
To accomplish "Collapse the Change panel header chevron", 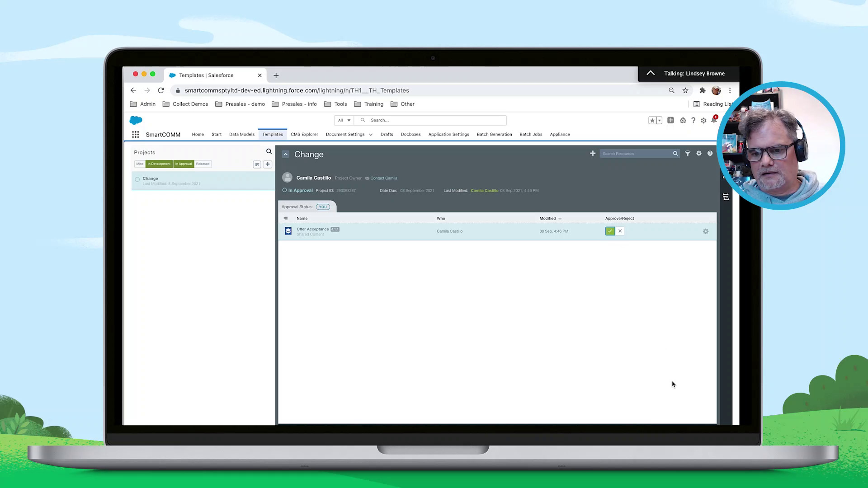I will coord(286,154).
